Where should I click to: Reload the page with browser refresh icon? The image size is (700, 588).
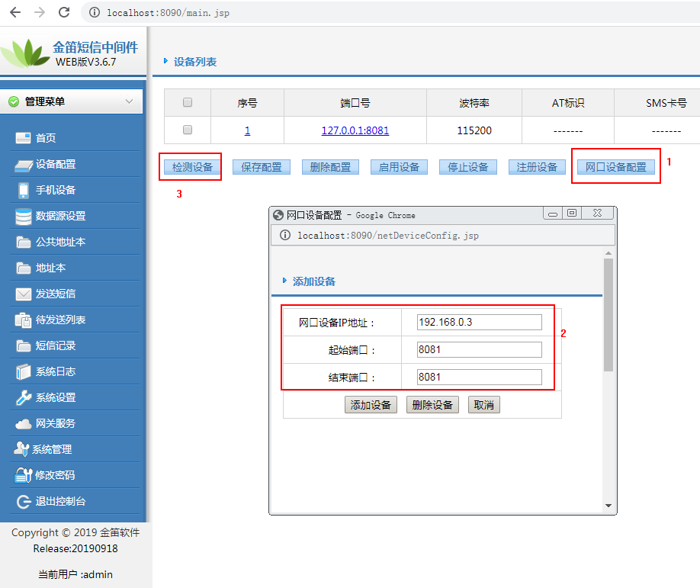64,12
